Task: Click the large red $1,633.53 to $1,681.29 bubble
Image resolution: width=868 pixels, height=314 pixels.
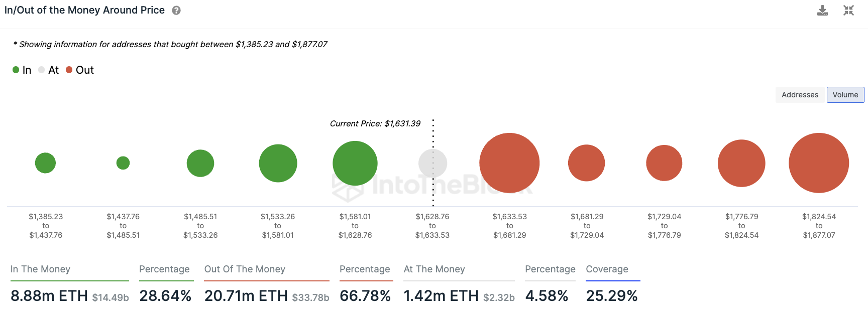Action: click(x=509, y=163)
